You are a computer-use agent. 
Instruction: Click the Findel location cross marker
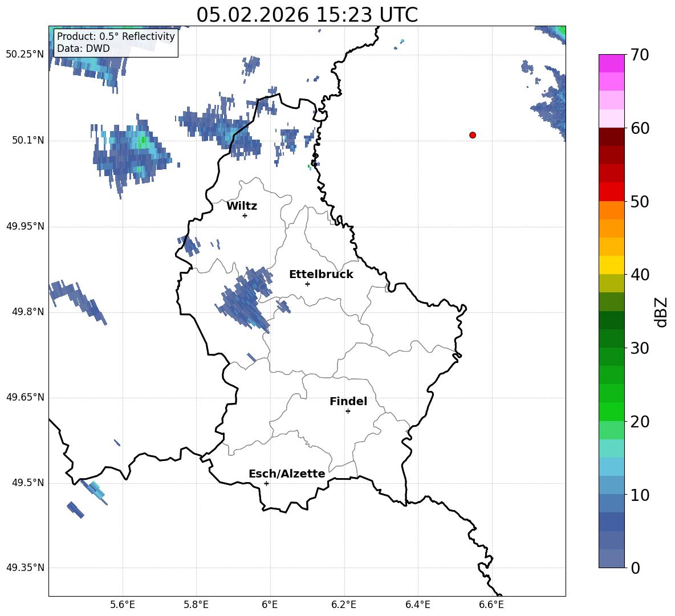[348, 411]
